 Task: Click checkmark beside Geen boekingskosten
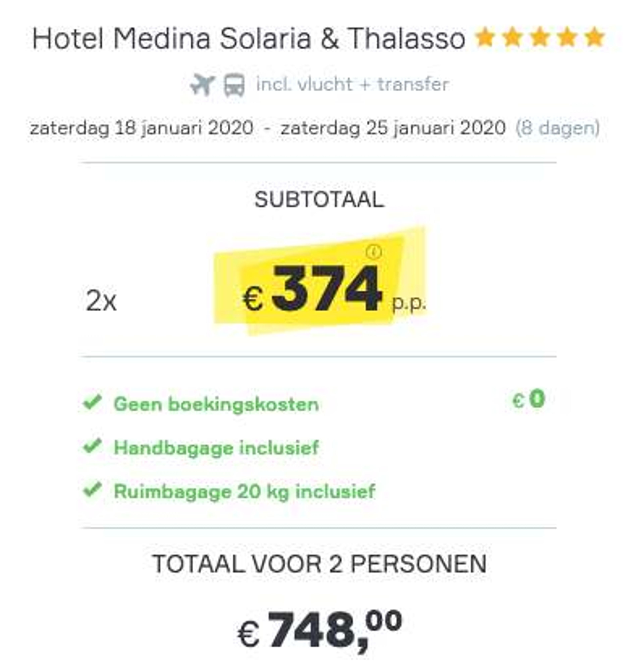(92, 403)
